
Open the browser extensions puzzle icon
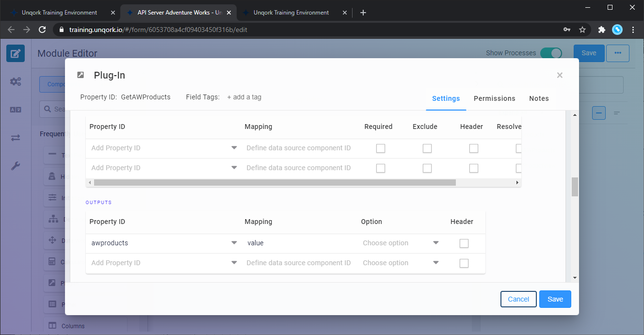pyautogui.click(x=601, y=30)
